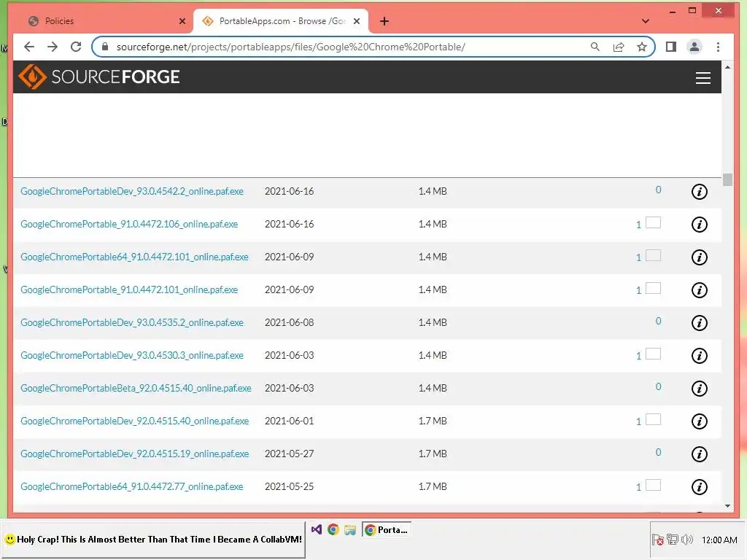Download GoogleChromePortableDev_93.0.4535.2_online.paf.exe
Screen dimensions: 747x560
click(x=132, y=322)
